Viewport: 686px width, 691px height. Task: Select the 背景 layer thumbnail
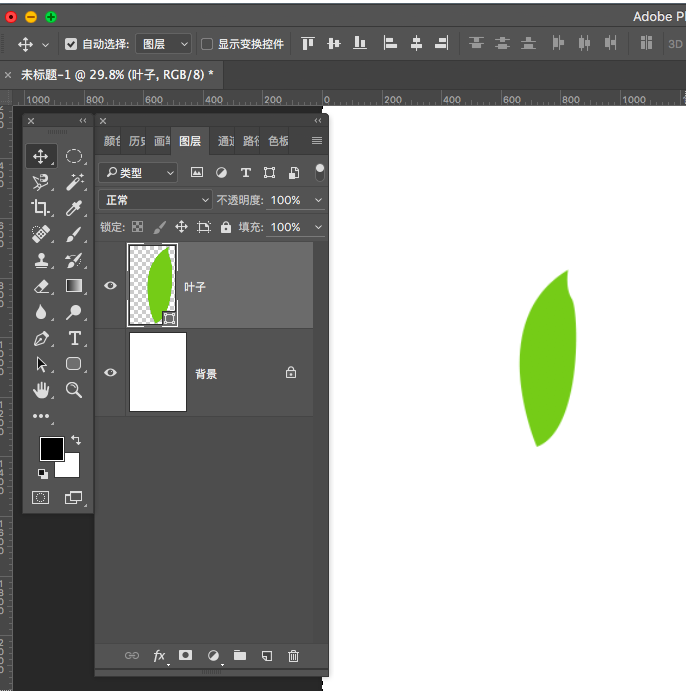[x=158, y=372]
